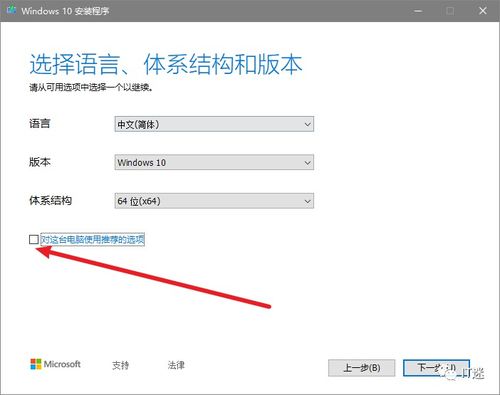The height and width of the screenshot is (395, 500).
Task: Click the chevron arrow on the 64 位(x64) box
Action: (x=307, y=201)
